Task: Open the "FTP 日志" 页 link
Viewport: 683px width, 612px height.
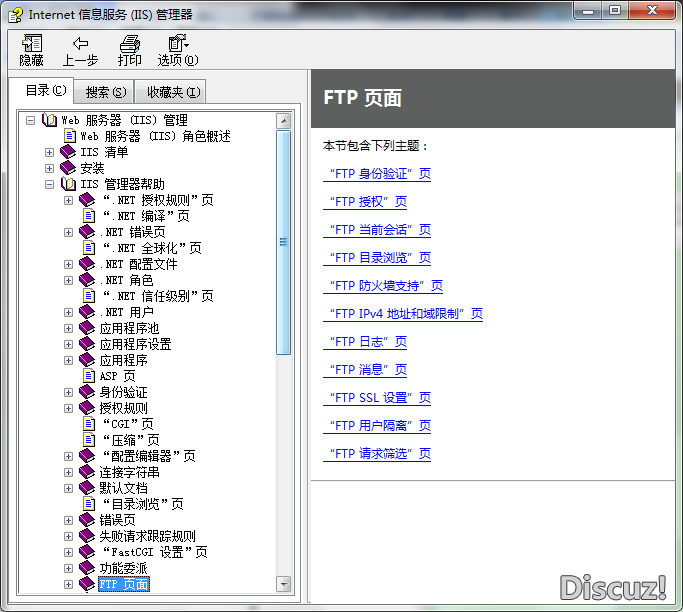Action: (365, 342)
